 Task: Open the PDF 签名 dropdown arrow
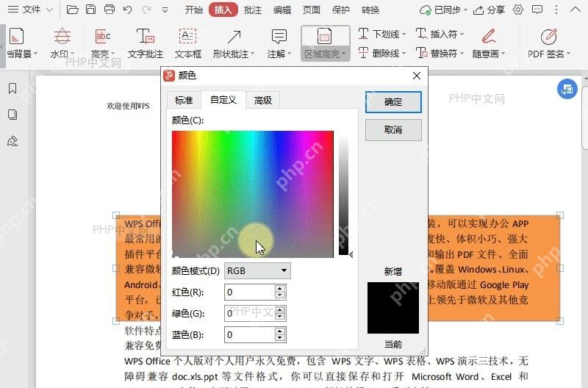[568, 54]
